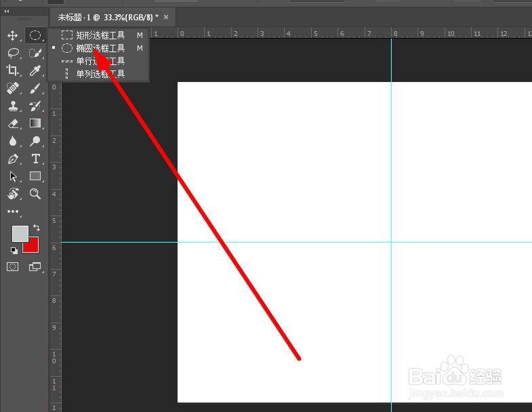Select the Crop tool
This screenshot has height=412, width=532.
click(13, 70)
